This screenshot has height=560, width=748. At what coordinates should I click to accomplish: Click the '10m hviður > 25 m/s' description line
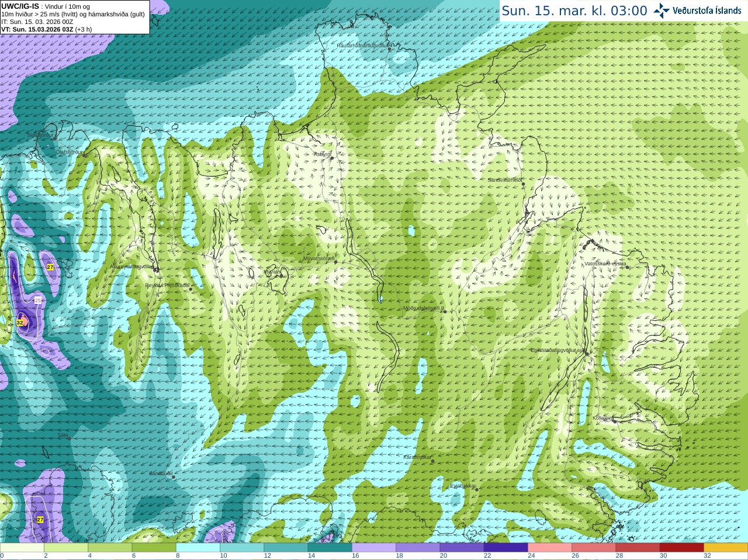pos(73,14)
